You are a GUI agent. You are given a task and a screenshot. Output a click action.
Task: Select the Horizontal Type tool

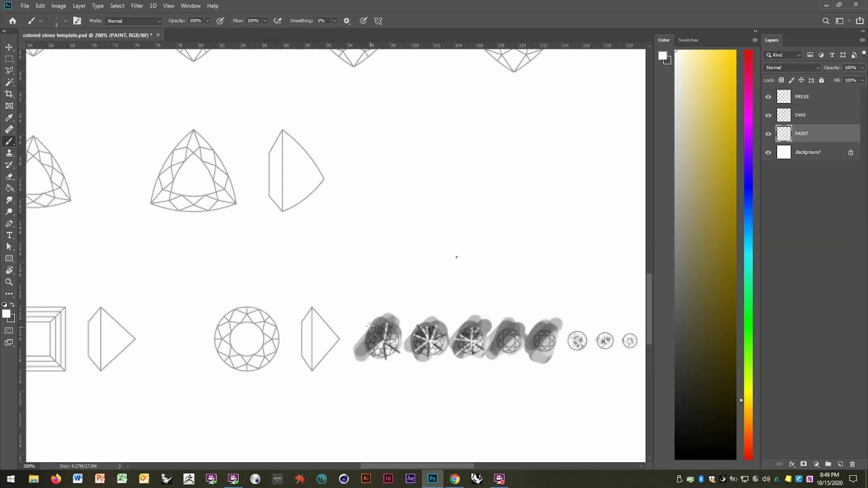pyautogui.click(x=9, y=235)
